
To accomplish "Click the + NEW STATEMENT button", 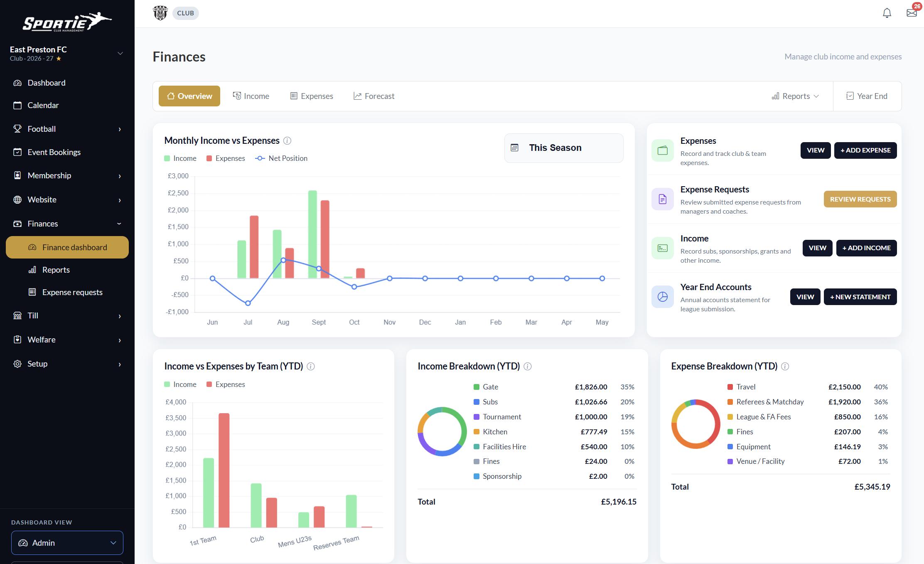I will [860, 297].
